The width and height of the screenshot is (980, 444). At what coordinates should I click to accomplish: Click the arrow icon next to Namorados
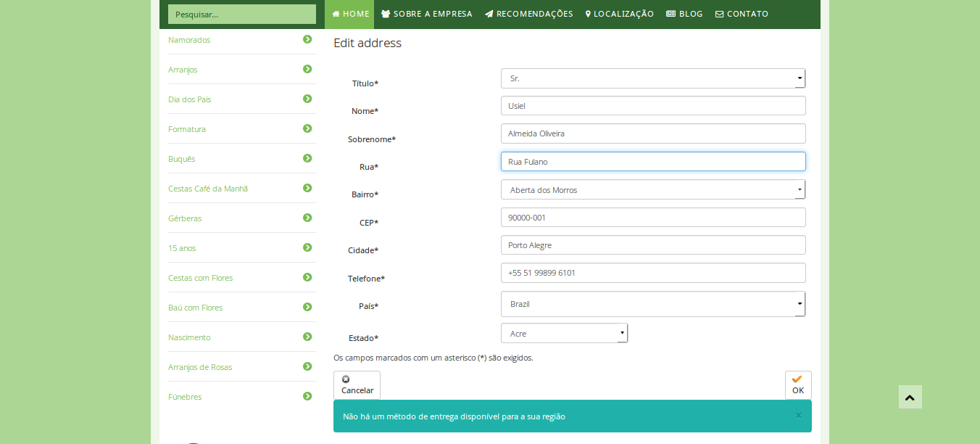[x=307, y=39]
